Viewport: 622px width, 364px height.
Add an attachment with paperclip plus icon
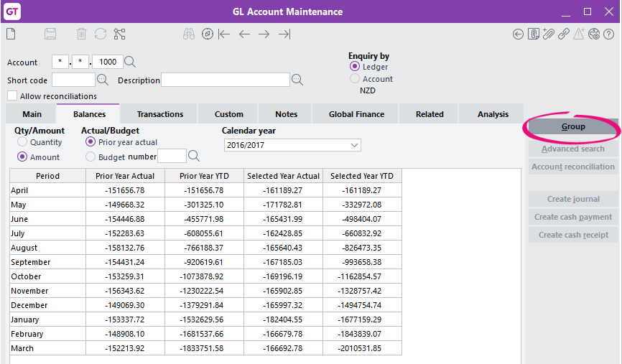click(x=549, y=34)
